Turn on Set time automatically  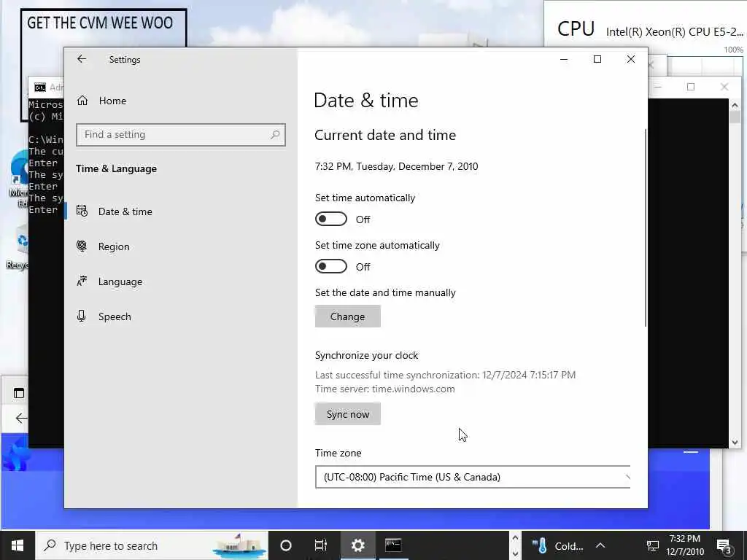coord(331,219)
